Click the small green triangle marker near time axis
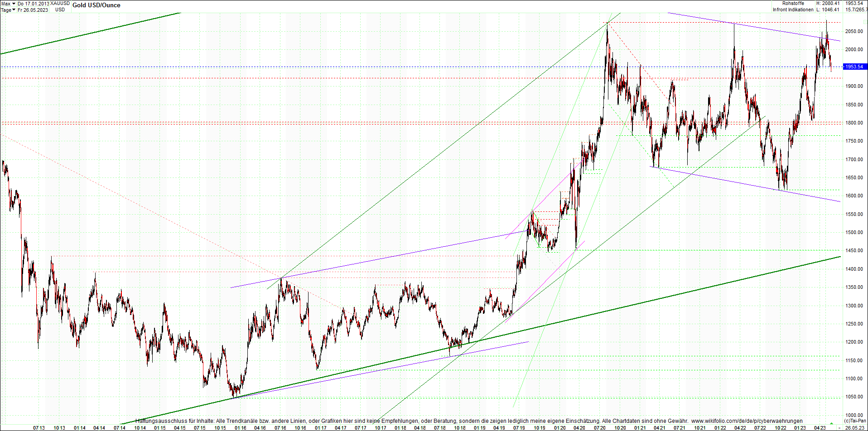Image resolution: width=868 pixels, height=431 pixels. point(832,424)
